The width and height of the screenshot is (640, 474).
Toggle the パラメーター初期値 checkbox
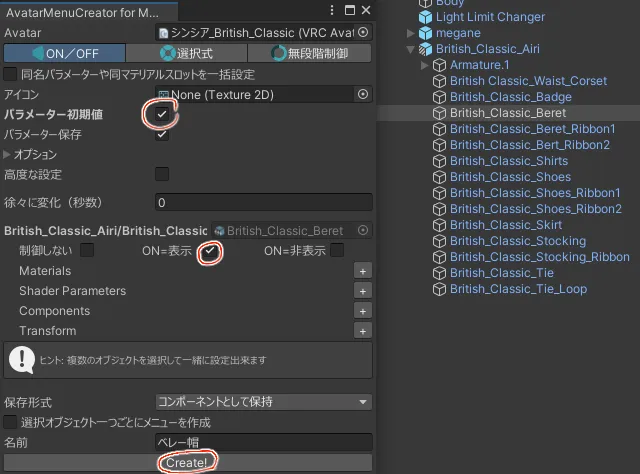162,115
